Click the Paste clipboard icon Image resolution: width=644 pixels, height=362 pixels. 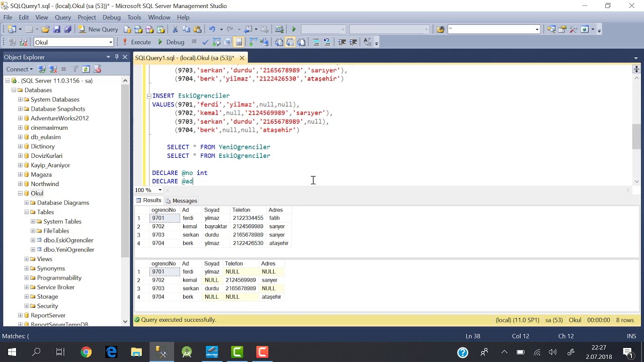click(x=198, y=29)
